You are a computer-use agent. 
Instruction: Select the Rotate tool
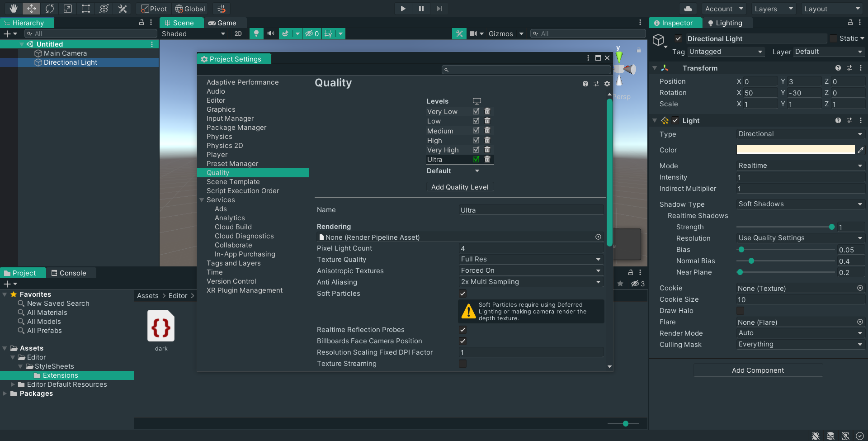(x=50, y=8)
